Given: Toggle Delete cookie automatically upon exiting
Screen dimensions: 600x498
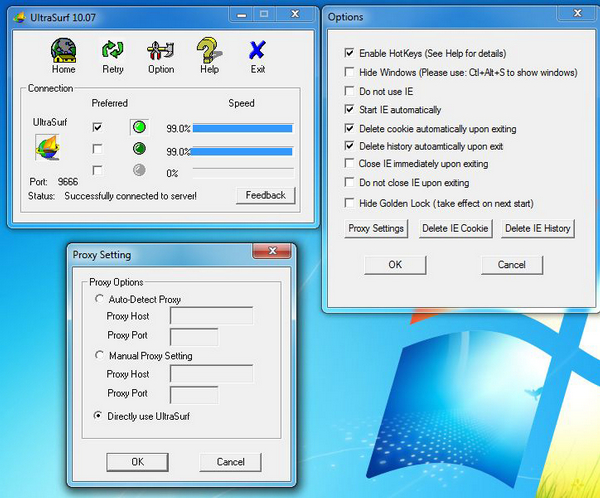Looking at the screenshot, I should 349,128.
